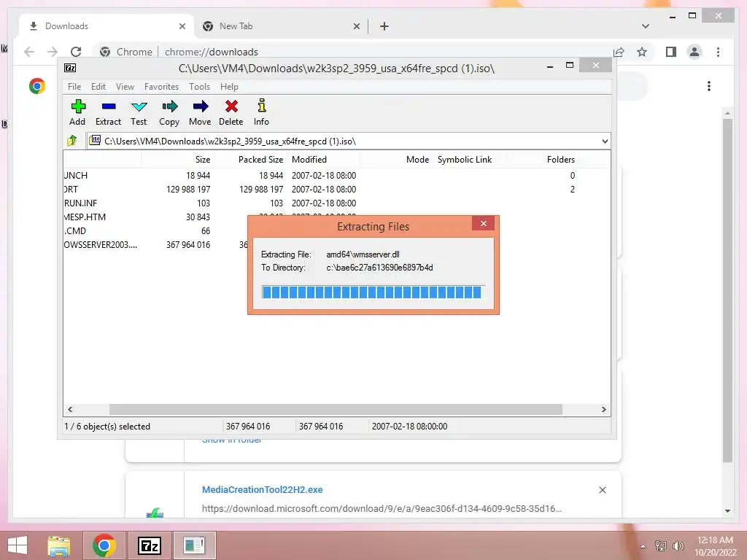Open Windows Start button

pos(18,545)
